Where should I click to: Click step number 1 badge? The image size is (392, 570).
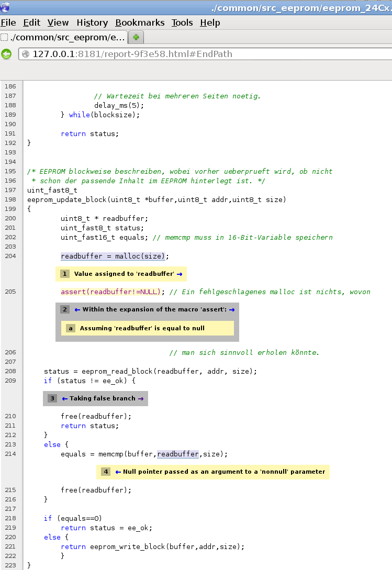65,274
